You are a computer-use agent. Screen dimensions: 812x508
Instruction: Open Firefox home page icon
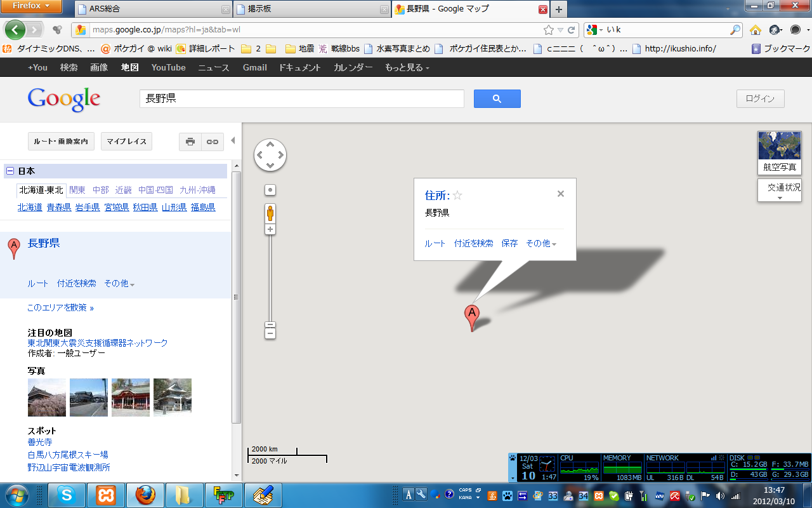coord(755,30)
